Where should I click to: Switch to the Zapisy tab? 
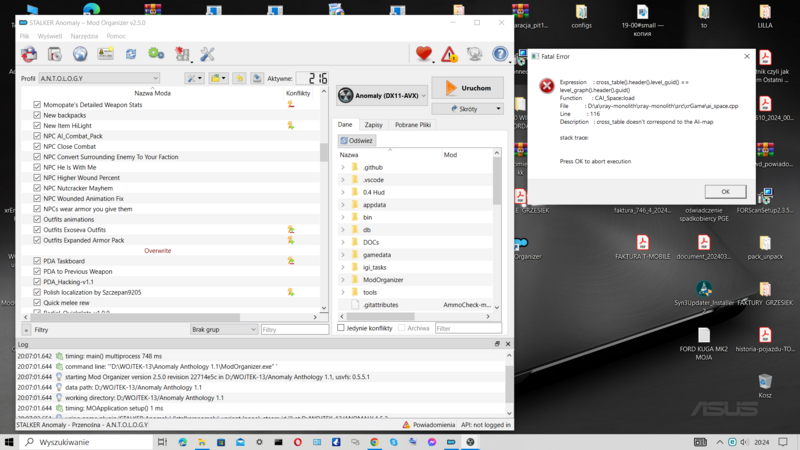pyautogui.click(x=373, y=125)
